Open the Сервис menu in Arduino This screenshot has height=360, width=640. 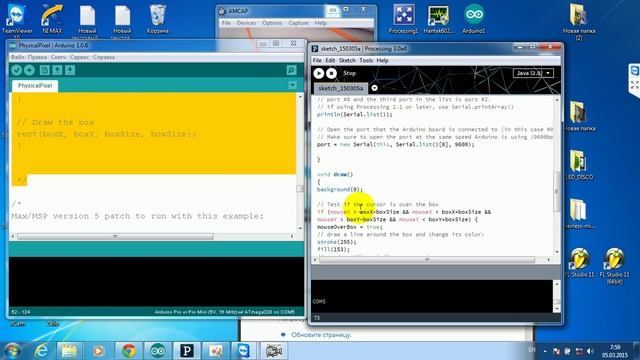pyautogui.click(x=80, y=57)
